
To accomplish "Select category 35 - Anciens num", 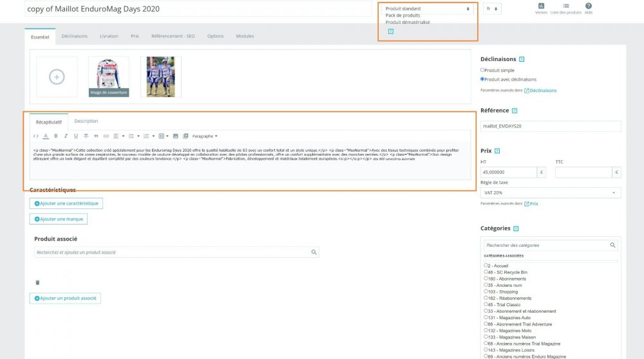I will coord(486,285).
